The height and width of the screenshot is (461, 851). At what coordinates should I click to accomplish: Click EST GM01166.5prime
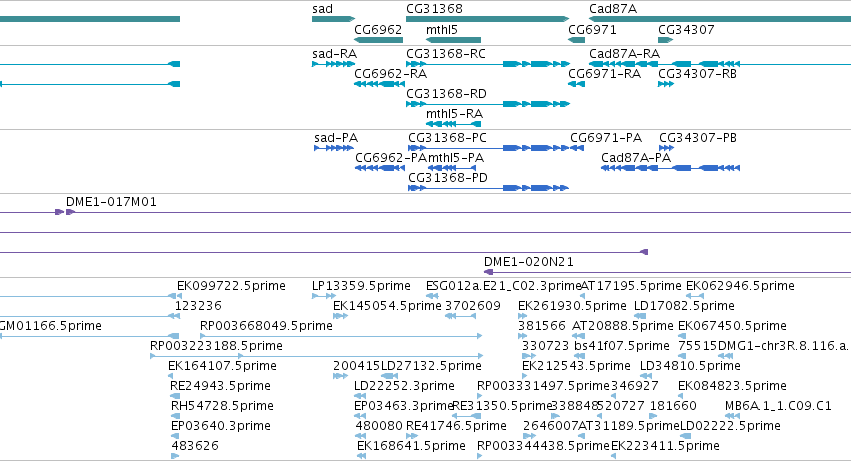(90, 337)
